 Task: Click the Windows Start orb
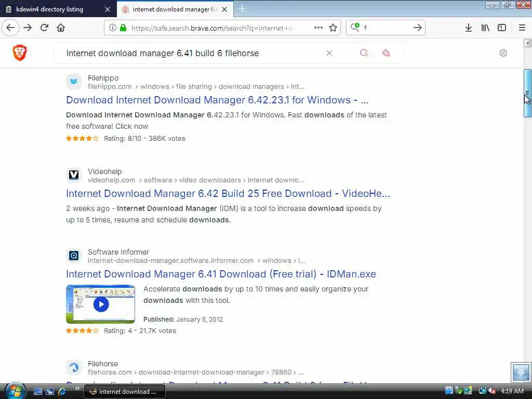point(15,391)
